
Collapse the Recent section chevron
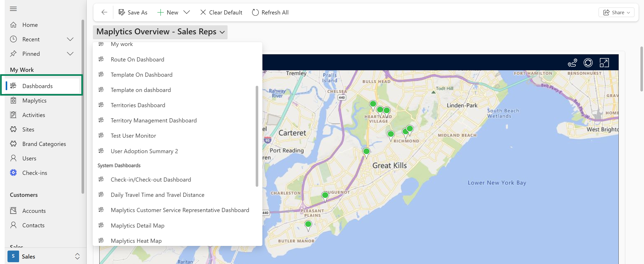[x=70, y=39]
